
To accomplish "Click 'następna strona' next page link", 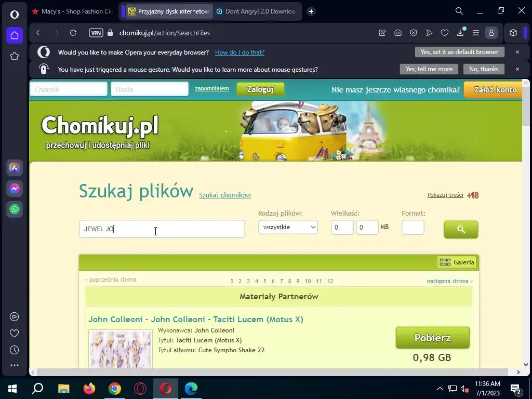I will 449,281.
